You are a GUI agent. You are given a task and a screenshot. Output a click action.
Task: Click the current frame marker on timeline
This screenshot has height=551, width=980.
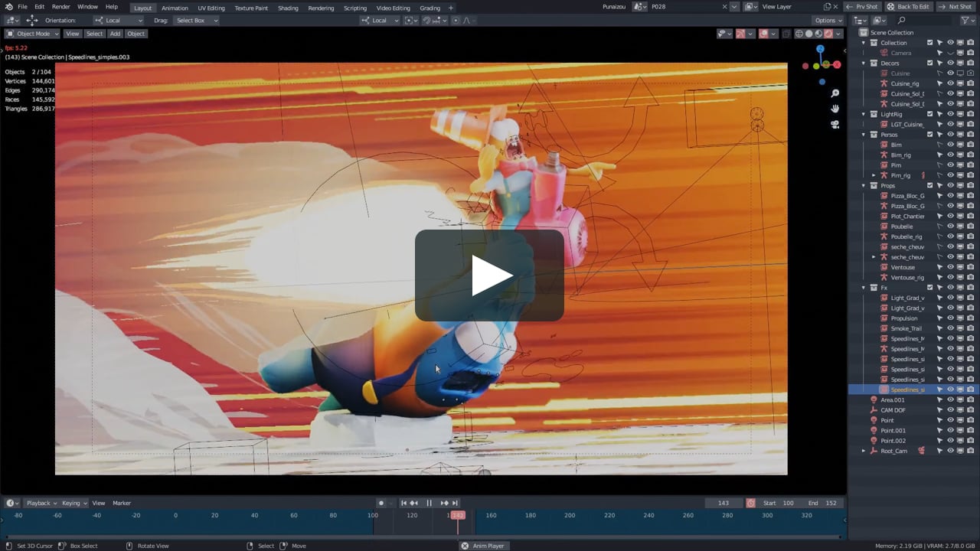tap(457, 515)
